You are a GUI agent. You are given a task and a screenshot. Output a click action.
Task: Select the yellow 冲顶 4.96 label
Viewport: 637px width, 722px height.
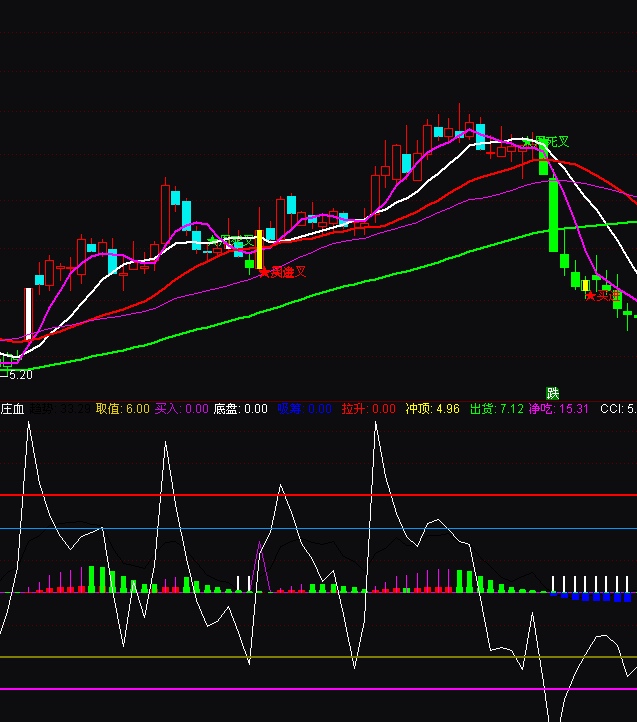(x=433, y=409)
